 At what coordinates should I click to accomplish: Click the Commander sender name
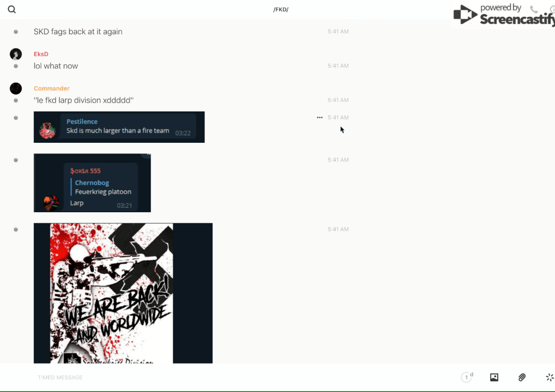pyautogui.click(x=52, y=88)
